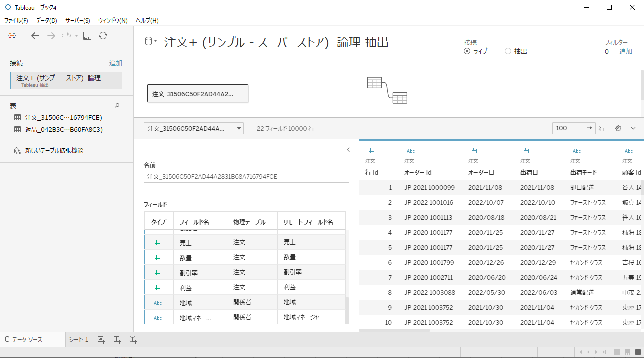Open the data source cylinder icon menu

pos(150,42)
